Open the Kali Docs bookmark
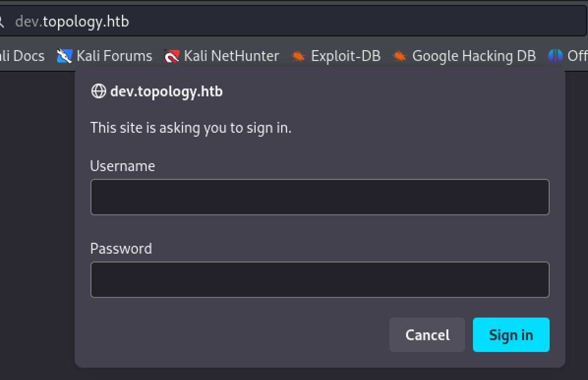The width and height of the screenshot is (588, 380). (22, 56)
